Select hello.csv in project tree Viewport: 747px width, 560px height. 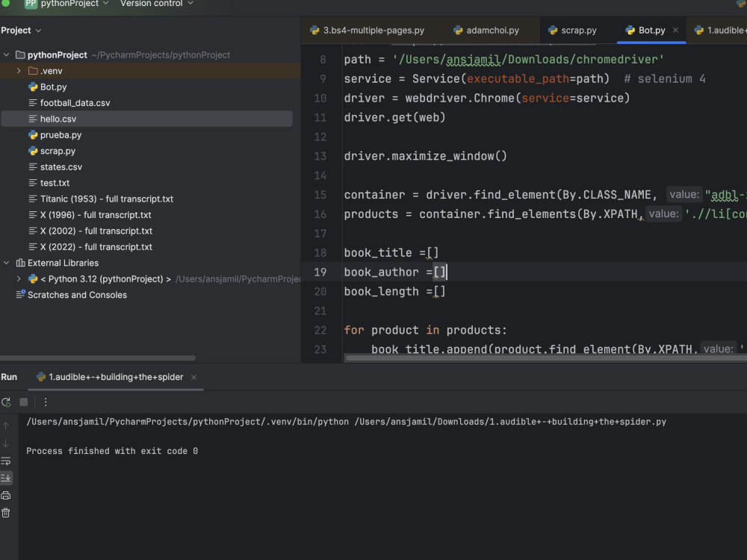point(58,119)
